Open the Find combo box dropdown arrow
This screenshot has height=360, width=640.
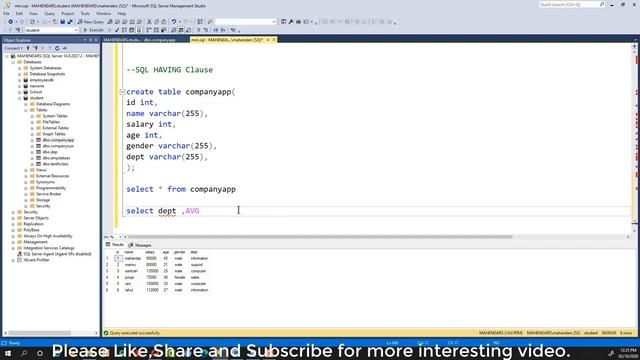[x=274, y=22]
